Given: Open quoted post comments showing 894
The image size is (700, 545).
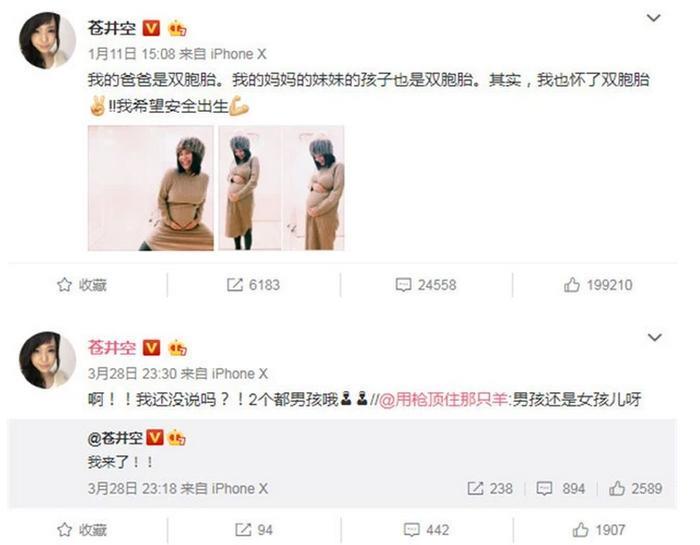Looking at the screenshot, I should pyautogui.click(x=560, y=488).
